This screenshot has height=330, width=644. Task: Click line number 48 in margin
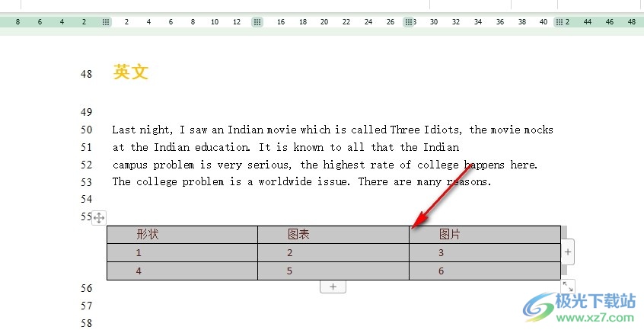86,74
